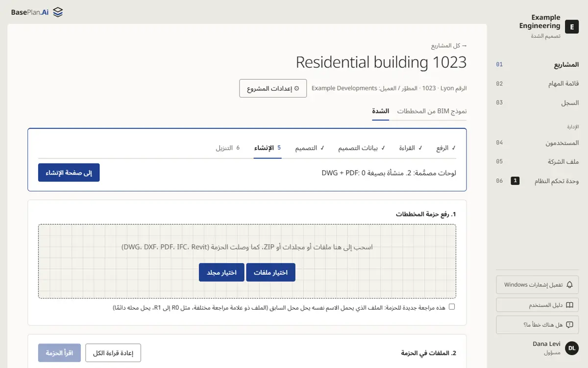Click the BasePlan.Ai stacked layers logo icon
Viewport: 588px width, 368px height.
pos(58,12)
